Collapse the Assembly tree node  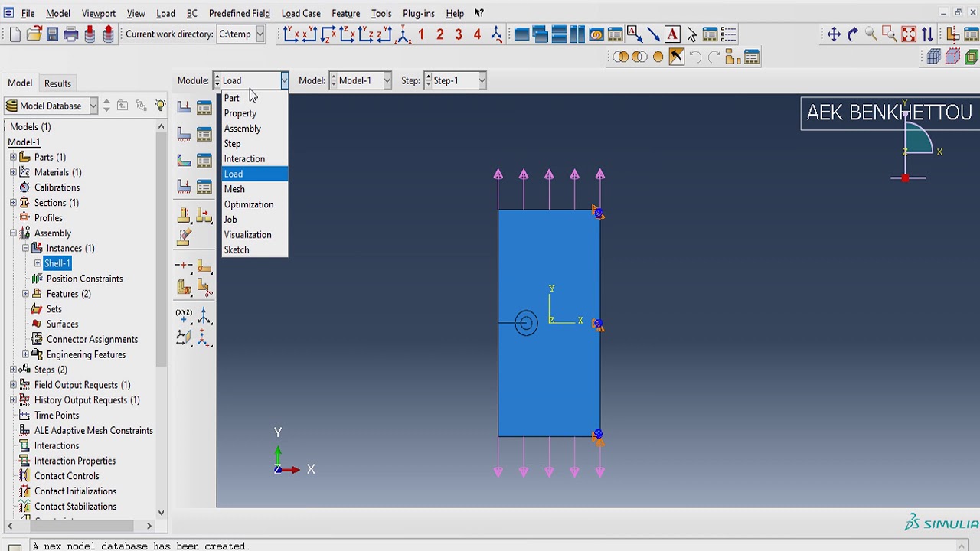pyautogui.click(x=13, y=233)
